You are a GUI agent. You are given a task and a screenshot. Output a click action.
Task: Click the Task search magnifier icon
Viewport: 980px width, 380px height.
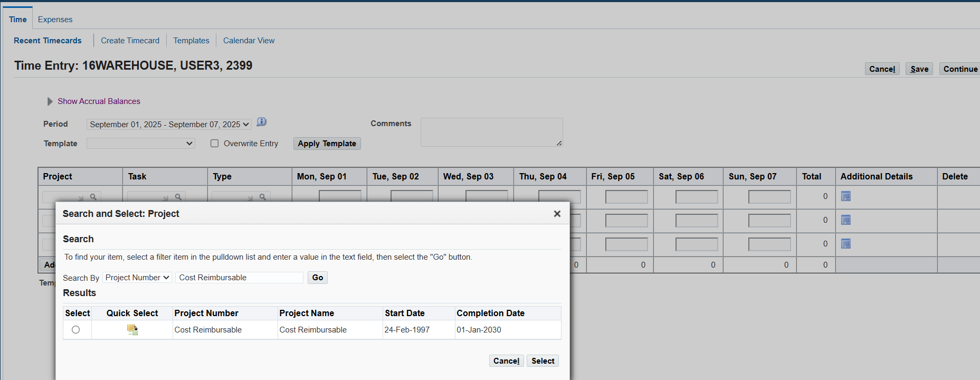[x=178, y=197]
